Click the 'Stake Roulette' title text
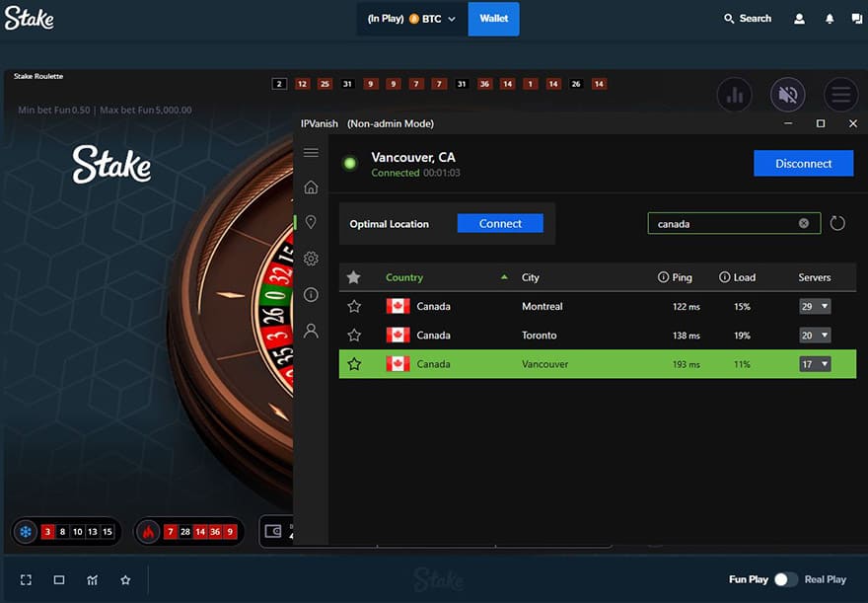Image resolution: width=868 pixels, height=603 pixels. click(38, 76)
